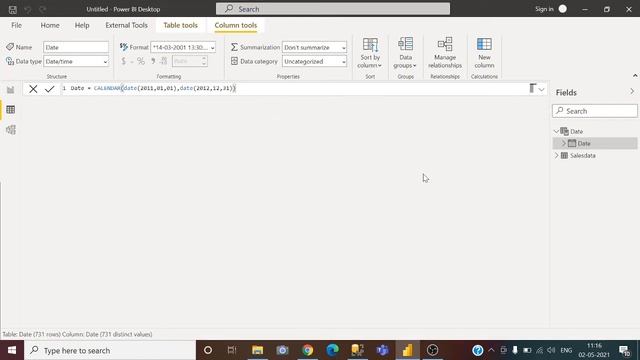Open the Windows Start menu

(12, 350)
